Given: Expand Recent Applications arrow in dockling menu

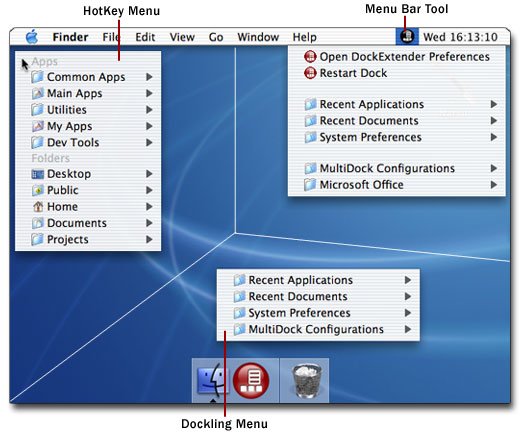Looking at the screenshot, I should click(x=407, y=280).
